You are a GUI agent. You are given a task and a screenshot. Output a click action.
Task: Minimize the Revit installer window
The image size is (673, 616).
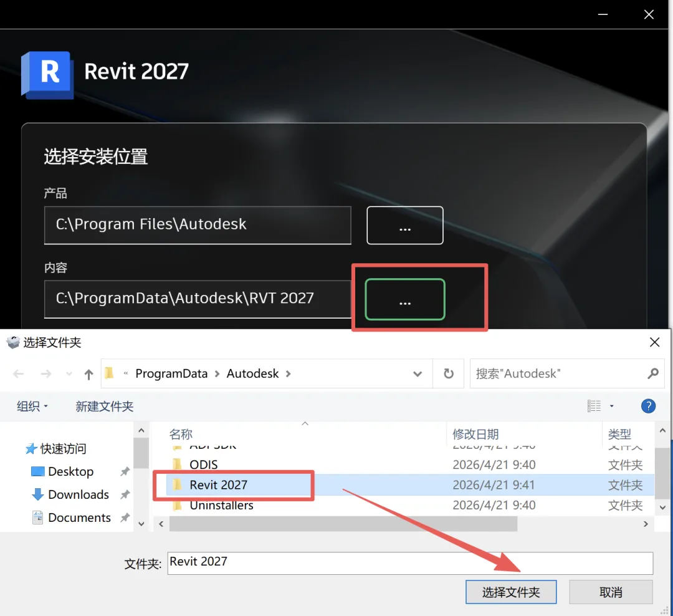tap(603, 14)
